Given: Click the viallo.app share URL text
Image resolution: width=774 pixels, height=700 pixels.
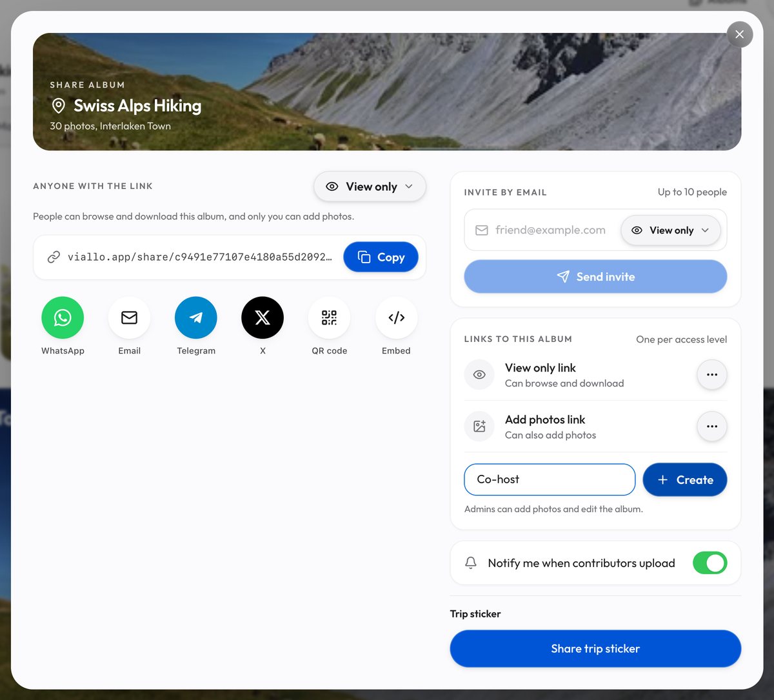Looking at the screenshot, I should coord(200,257).
